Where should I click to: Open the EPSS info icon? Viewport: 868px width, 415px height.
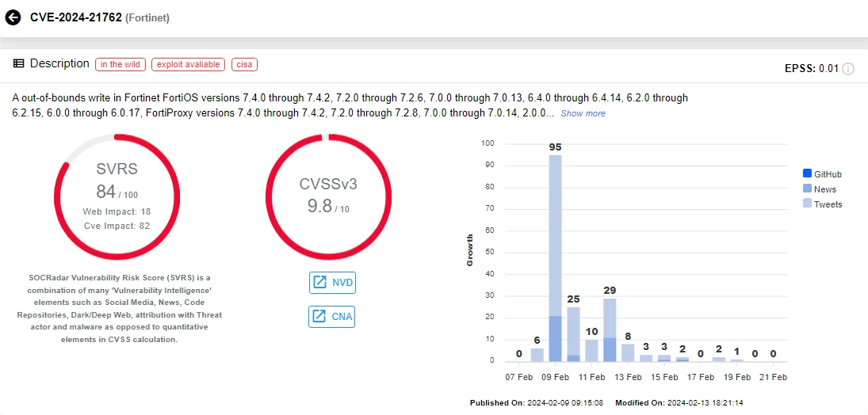[848, 69]
